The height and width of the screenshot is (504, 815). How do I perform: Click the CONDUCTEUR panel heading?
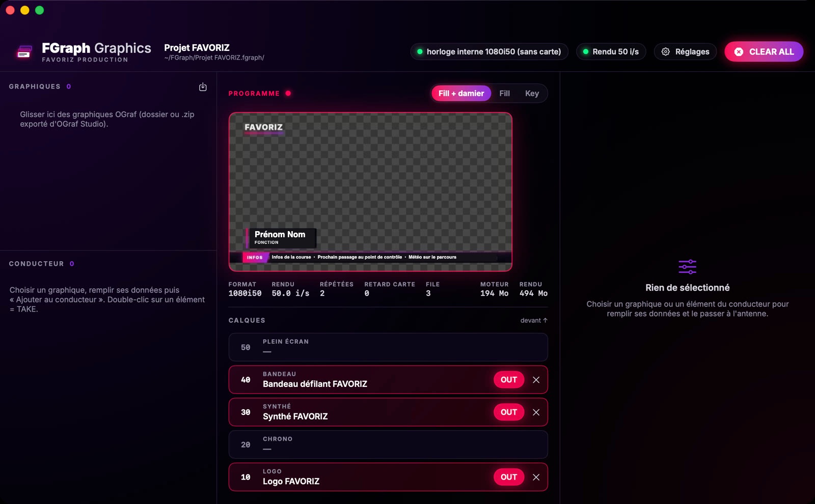tap(36, 264)
